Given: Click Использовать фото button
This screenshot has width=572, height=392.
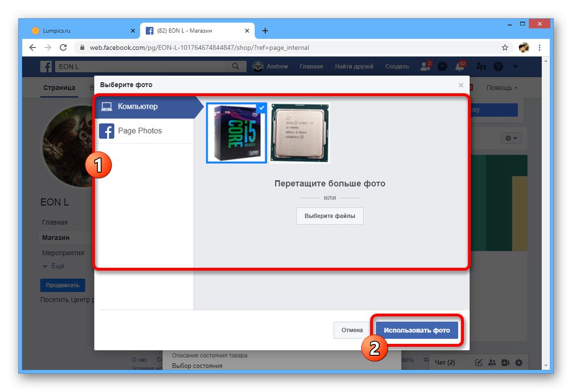Looking at the screenshot, I should 416,330.
